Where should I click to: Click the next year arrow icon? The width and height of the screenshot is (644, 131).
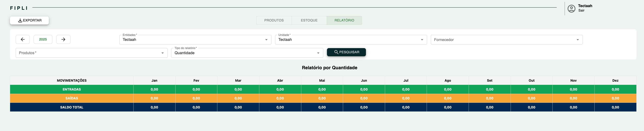pyautogui.click(x=63, y=39)
